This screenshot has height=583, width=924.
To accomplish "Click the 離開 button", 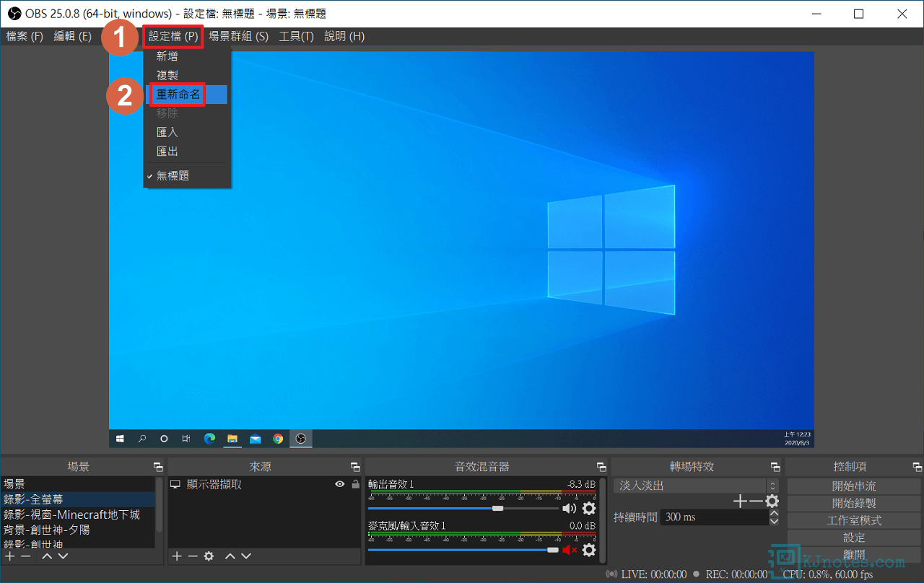I will point(854,555).
